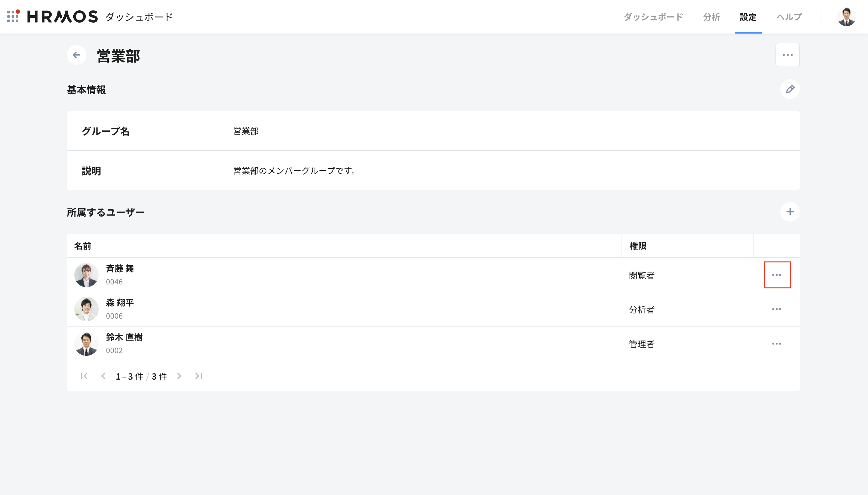Jump to last page of users
Image resolution: width=868 pixels, height=495 pixels.
pyautogui.click(x=199, y=376)
